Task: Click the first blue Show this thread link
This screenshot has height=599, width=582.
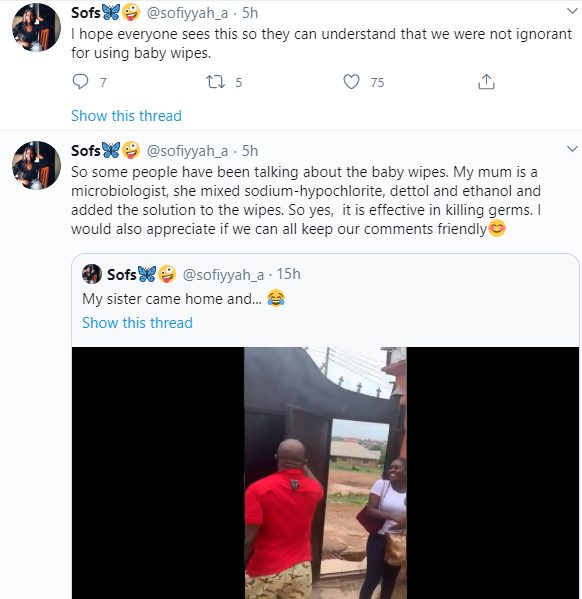Action: tap(126, 116)
